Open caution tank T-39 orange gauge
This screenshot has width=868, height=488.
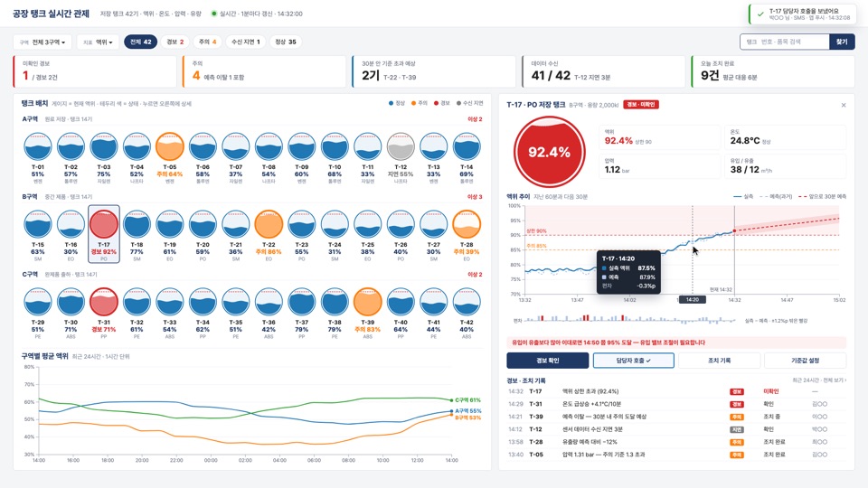[x=368, y=302]
